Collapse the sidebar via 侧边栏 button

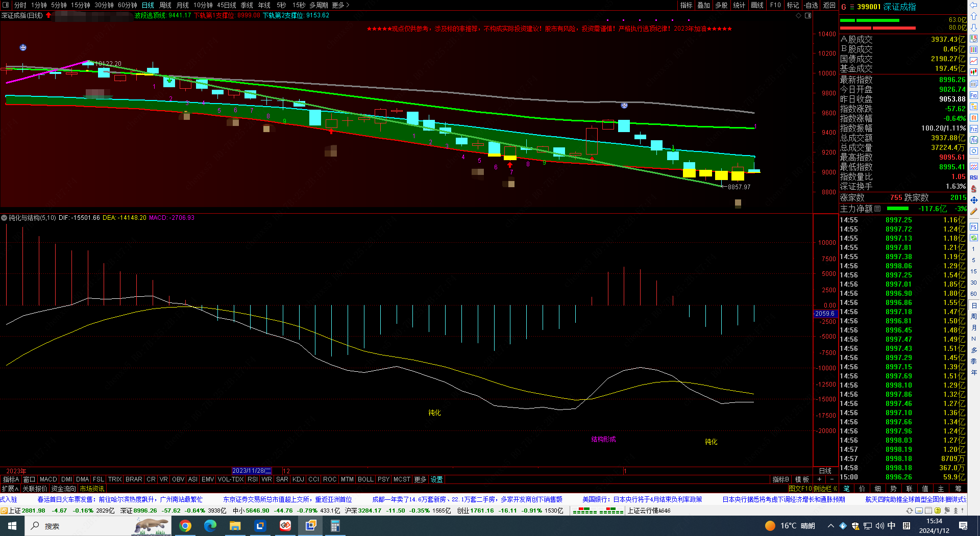[x=825, y=489]
